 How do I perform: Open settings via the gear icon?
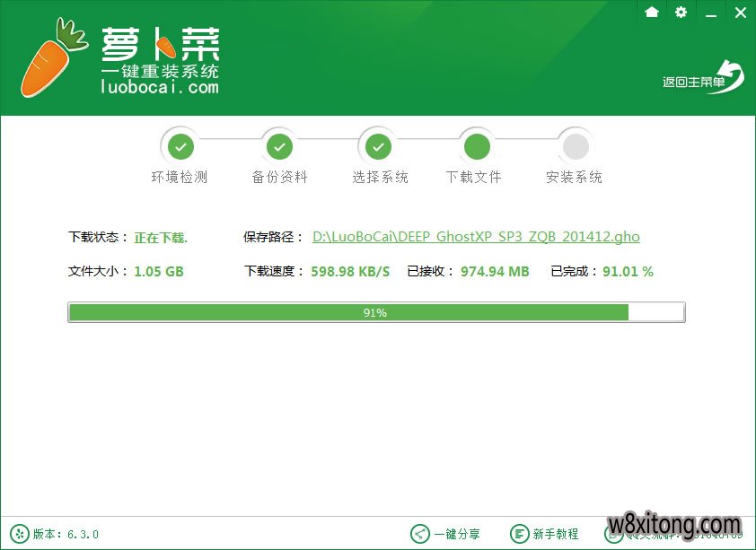[681, 13]
